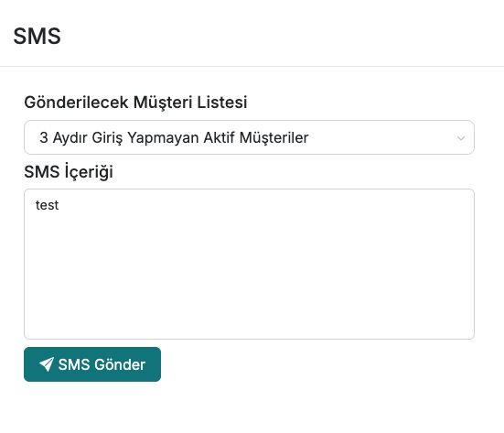Click the 'SMS İçeriği' field label

[x=69, y=171]
